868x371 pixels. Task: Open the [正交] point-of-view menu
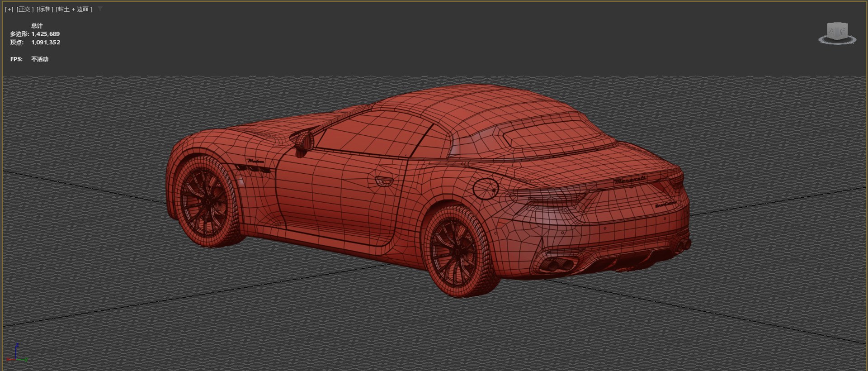tap(25, 9)
